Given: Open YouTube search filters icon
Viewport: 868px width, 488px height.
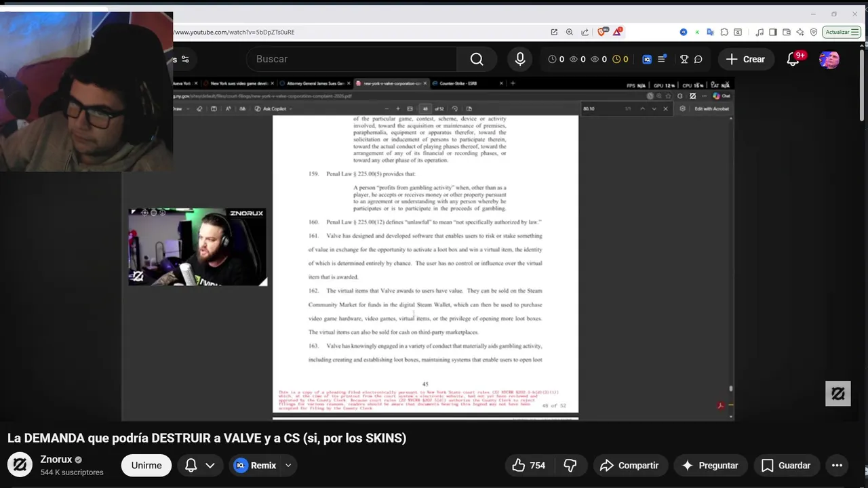Looking at the screenshot, I should 185,59.
